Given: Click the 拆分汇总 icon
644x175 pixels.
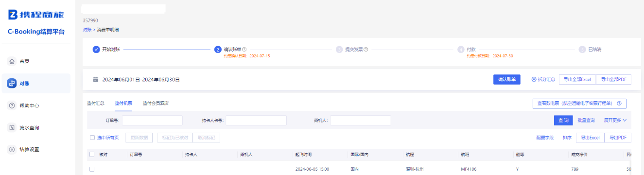Looking at the screenshot, I should tap(534, 79).
